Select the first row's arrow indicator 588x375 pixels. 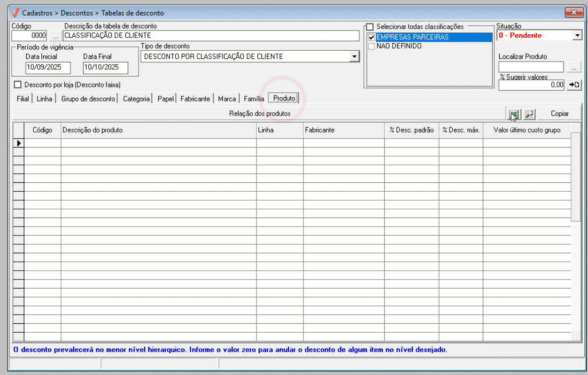tap(18, 143)
